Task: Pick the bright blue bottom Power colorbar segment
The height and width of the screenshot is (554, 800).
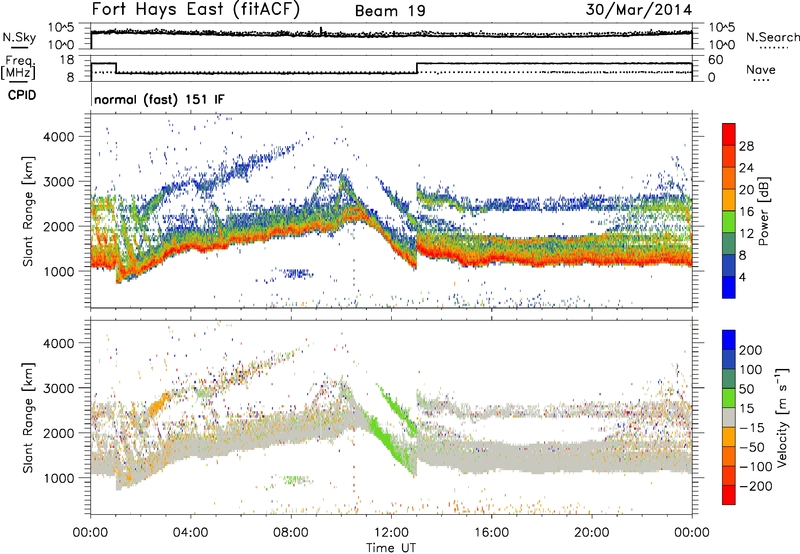Action: point(729,287)
